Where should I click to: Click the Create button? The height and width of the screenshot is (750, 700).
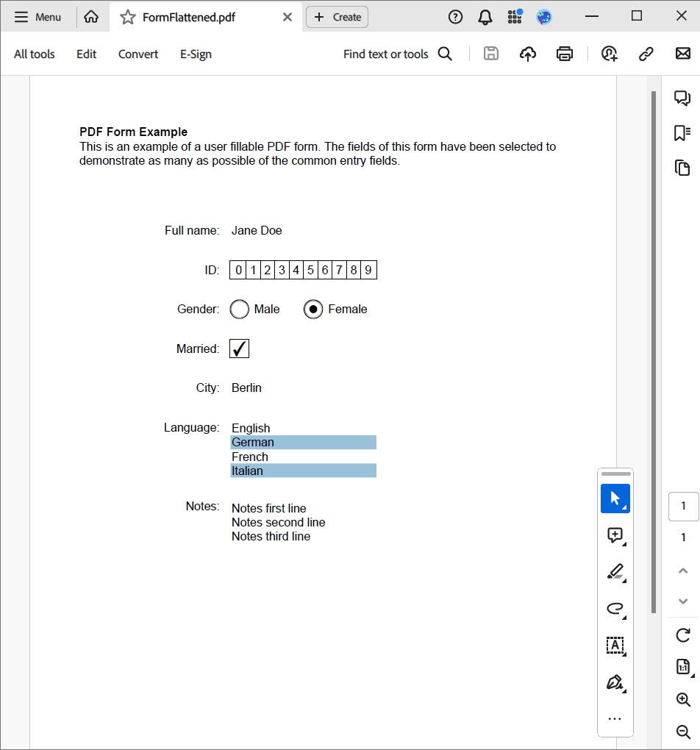337,17
